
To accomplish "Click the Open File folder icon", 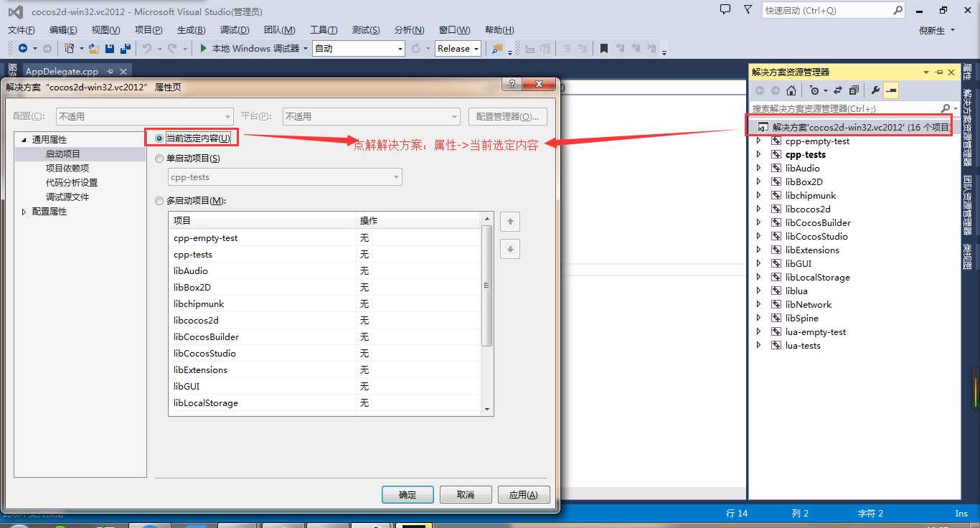I will (x=94, y=49).
